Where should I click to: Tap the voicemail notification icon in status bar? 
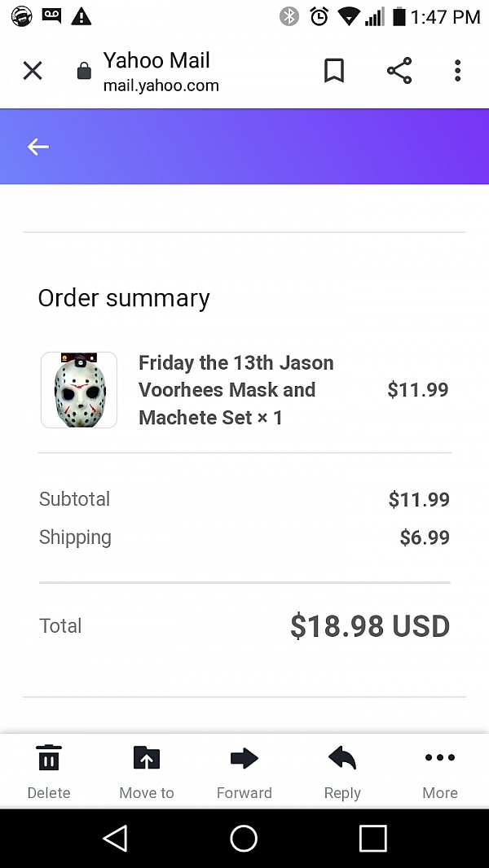pos(51,15)
